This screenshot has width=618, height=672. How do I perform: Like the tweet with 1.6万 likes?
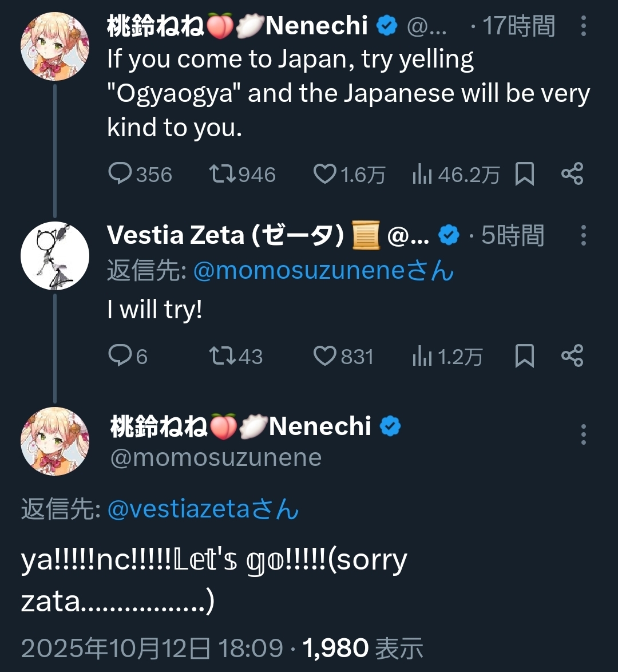click(324, 174)
